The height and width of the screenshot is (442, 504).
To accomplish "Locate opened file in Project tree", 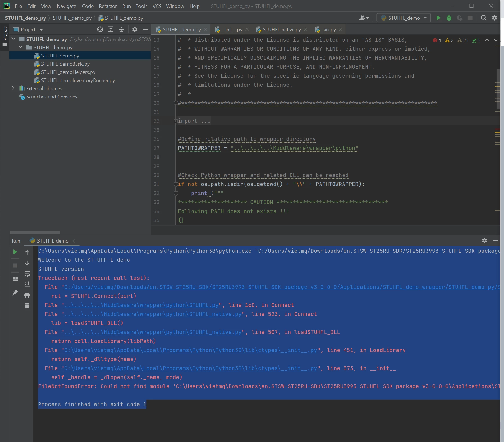I will point(100,29).
